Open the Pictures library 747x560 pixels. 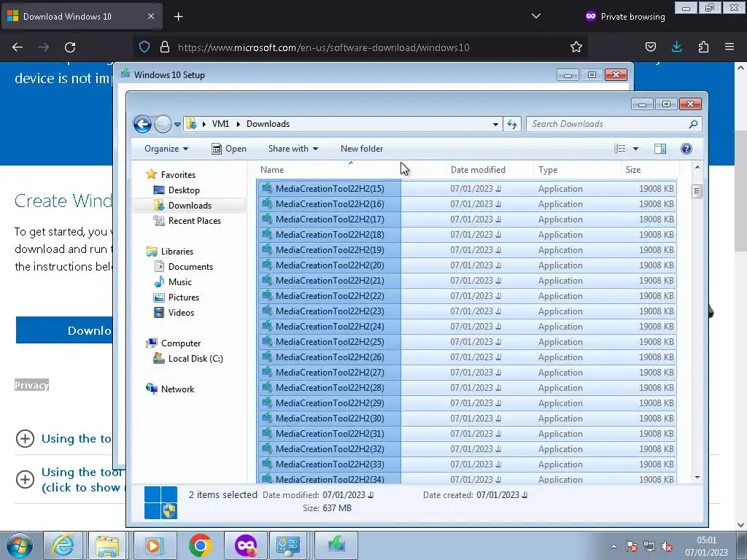pos(183,297)
